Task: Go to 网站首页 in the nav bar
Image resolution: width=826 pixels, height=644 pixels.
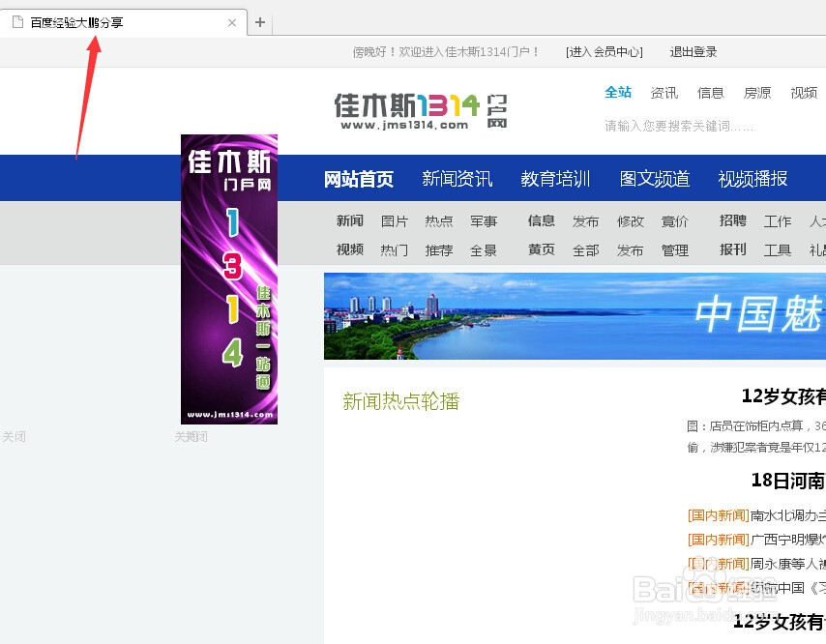Action: coord(358,179)
